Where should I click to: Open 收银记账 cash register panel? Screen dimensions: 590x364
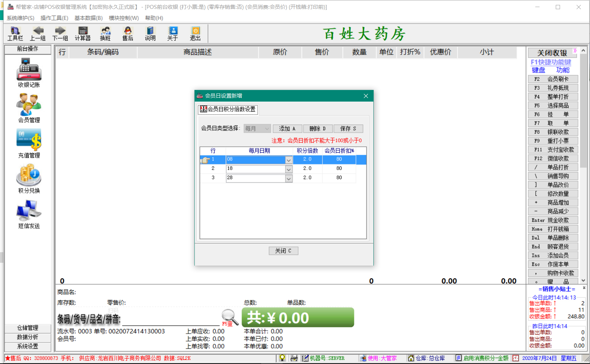pos(29,73)
